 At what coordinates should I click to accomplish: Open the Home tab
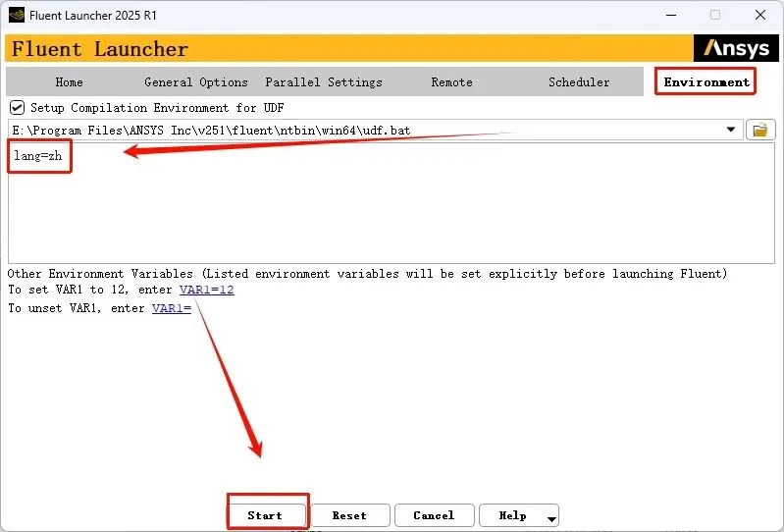[x=69, y=82]
